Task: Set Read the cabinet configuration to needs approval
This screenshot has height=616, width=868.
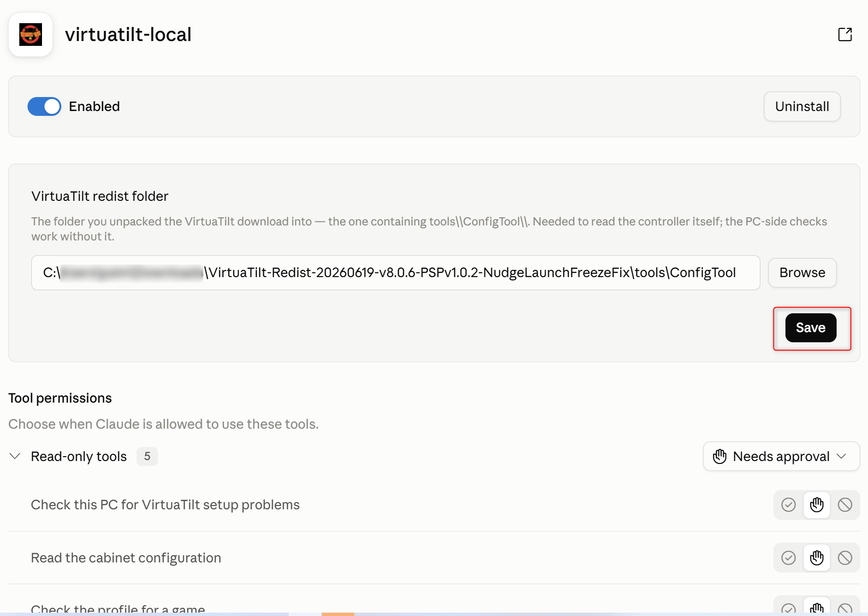Action: pos(816,558)
